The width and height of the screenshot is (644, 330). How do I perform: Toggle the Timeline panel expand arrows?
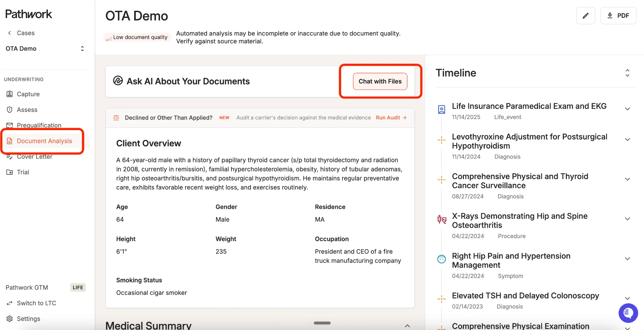coord(627,73)
